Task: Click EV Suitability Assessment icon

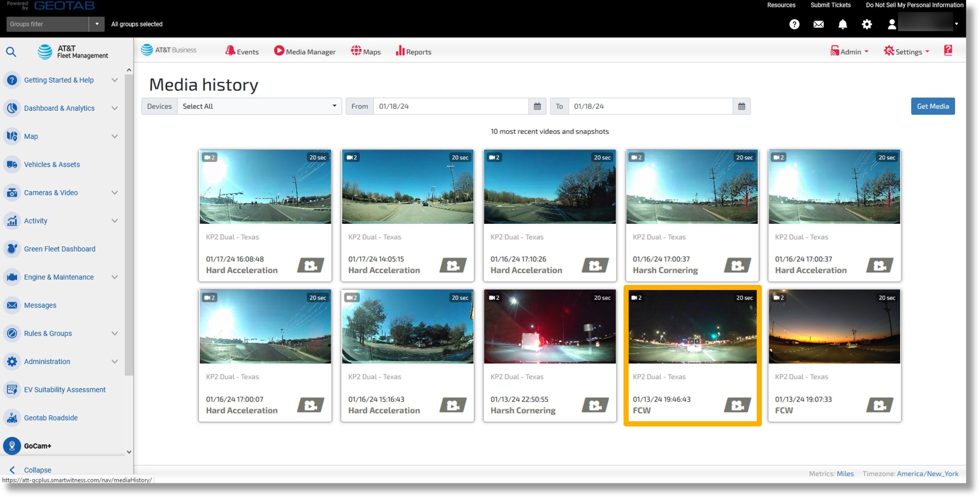Action: tap(12, 389)
